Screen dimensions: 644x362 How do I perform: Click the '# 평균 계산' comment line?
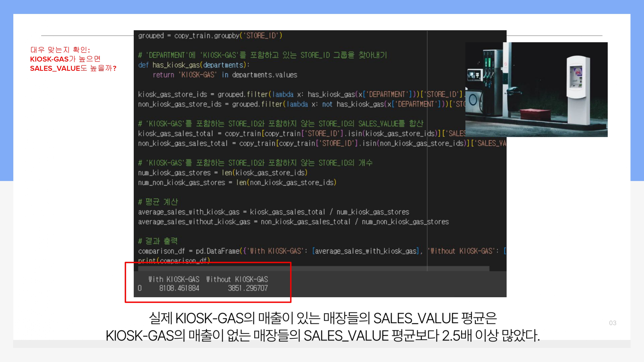[158, 202]
